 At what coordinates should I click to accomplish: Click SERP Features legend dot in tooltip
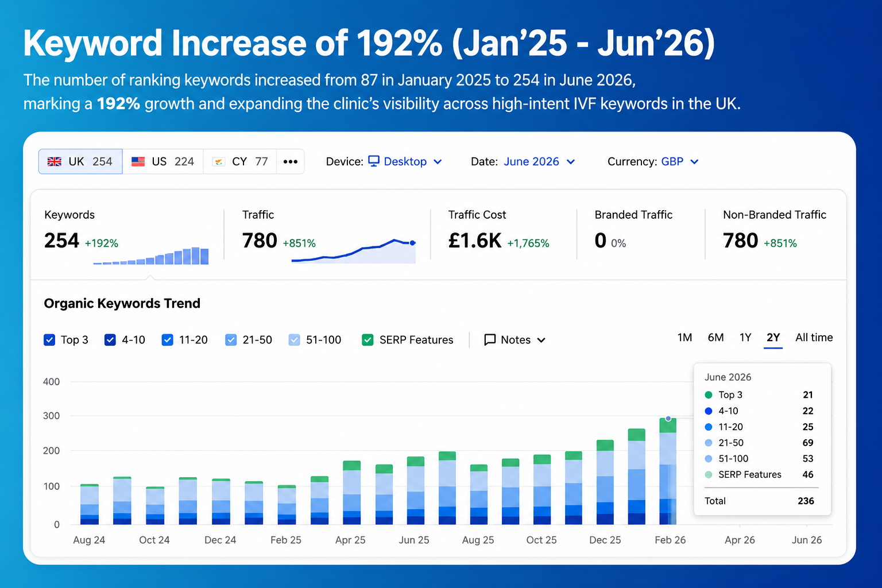tap(709, 474)
